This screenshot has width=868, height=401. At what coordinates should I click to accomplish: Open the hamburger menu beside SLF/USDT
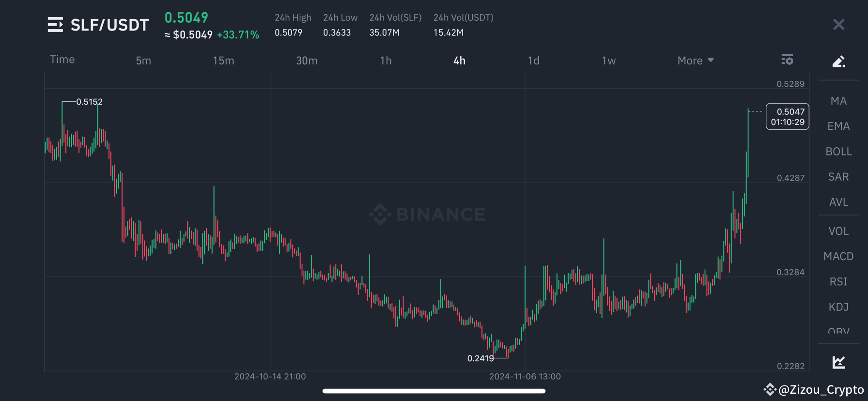[x=55, y=24]
